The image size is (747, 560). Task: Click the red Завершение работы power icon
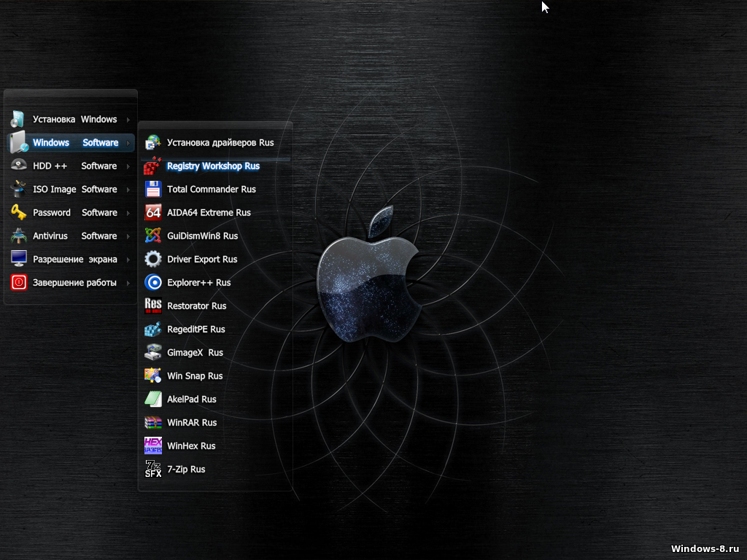click(18, 282)
